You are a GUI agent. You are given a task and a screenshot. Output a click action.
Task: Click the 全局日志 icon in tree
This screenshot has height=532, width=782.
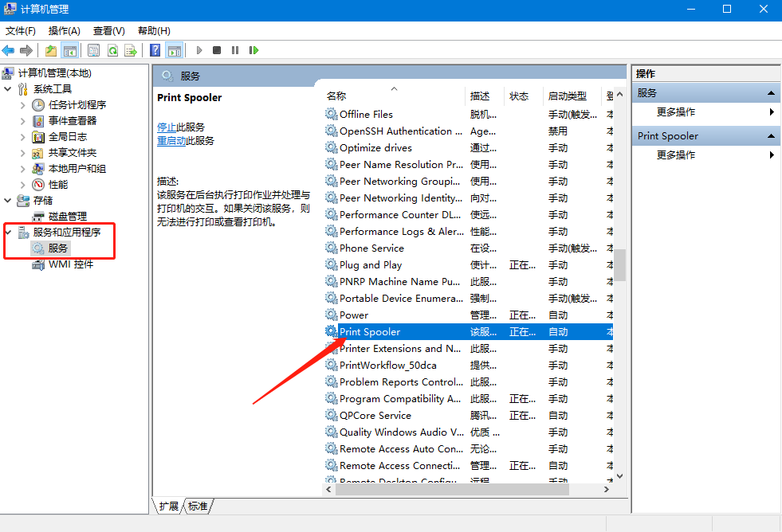pos(38,137)
